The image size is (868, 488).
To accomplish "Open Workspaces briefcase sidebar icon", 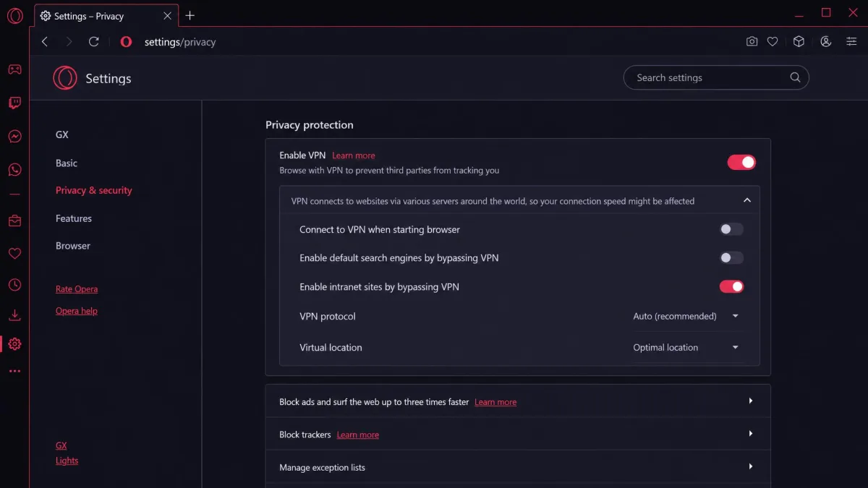I will (14, 221).
